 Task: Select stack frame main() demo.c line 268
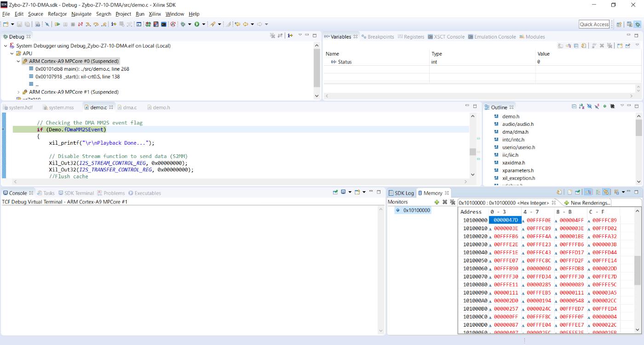tap(79, 69)
